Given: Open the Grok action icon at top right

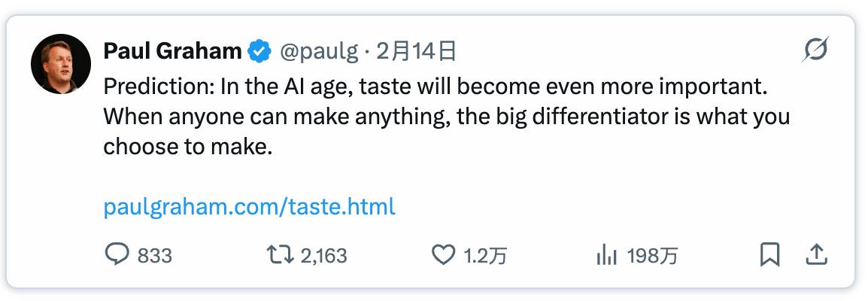Looking at the screenshot, I should 815,51.
